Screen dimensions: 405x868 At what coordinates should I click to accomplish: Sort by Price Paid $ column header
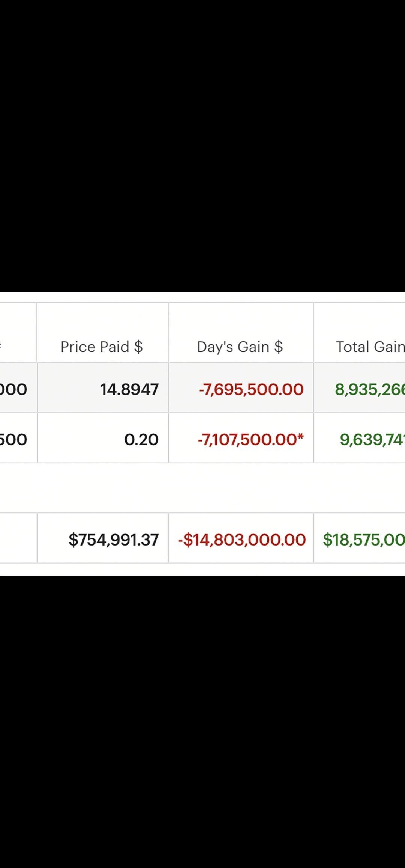pyautogui.click(x=102, y=347)
